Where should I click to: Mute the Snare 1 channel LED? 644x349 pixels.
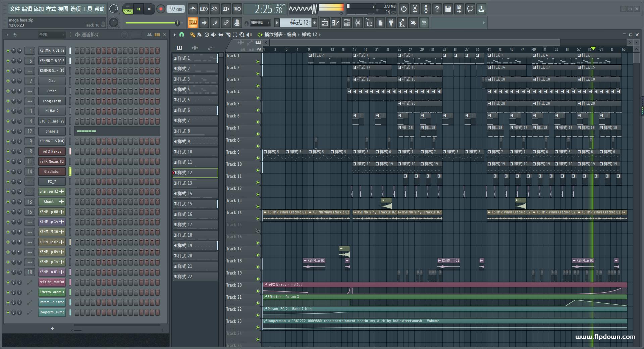(8, 131)
